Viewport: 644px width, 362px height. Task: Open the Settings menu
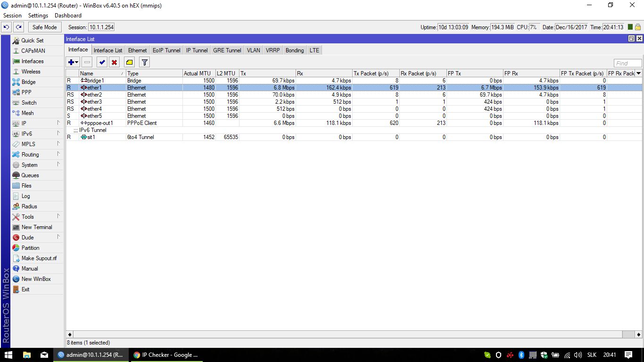pos(38,16)
